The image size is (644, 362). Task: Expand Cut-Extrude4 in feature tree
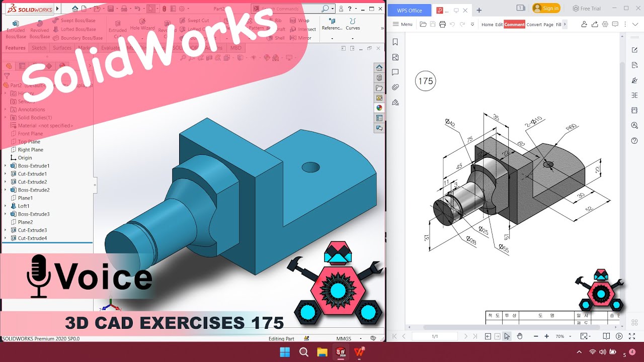pyautogui.click(x=6, y=238)
